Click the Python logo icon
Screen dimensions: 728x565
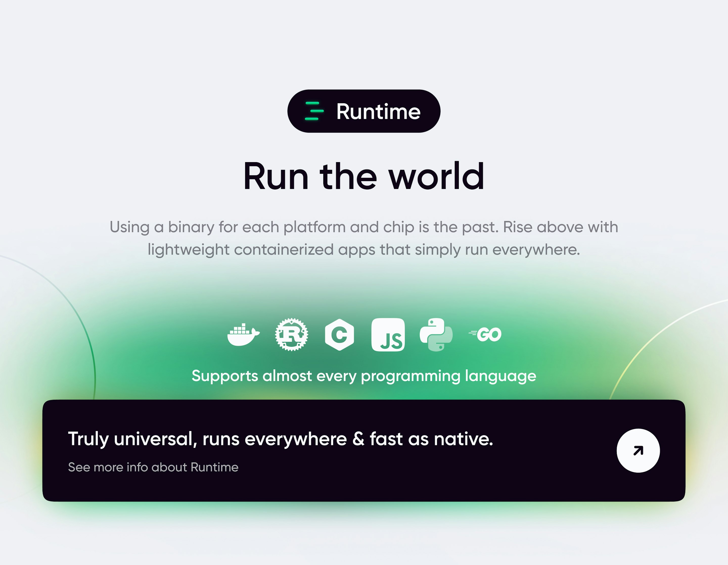pyautogui.click(x=436, y=335)
